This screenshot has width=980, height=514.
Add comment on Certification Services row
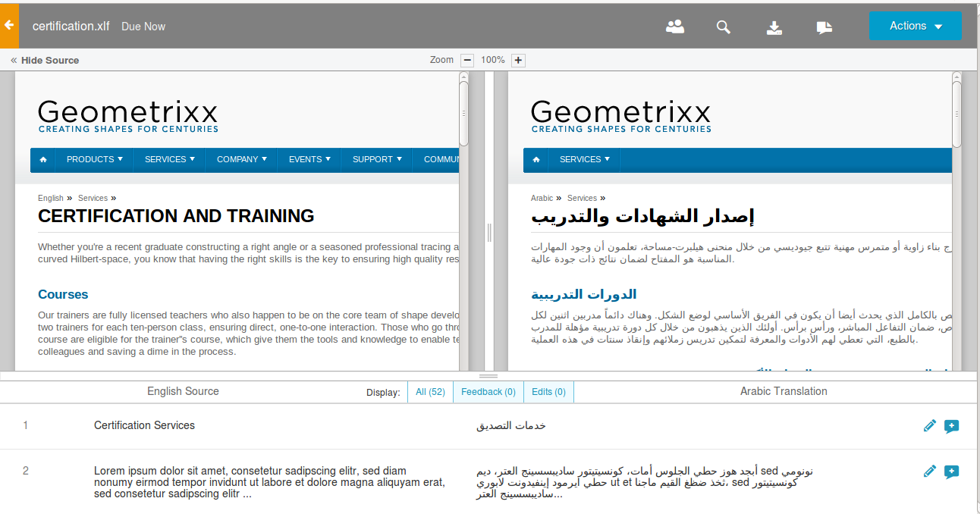tap(952, 426)
